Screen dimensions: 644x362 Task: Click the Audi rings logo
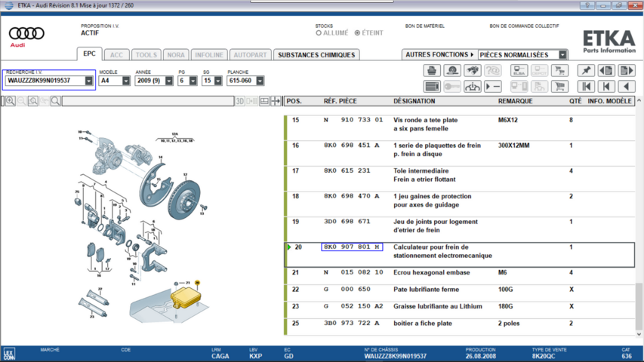pos(26,33)
